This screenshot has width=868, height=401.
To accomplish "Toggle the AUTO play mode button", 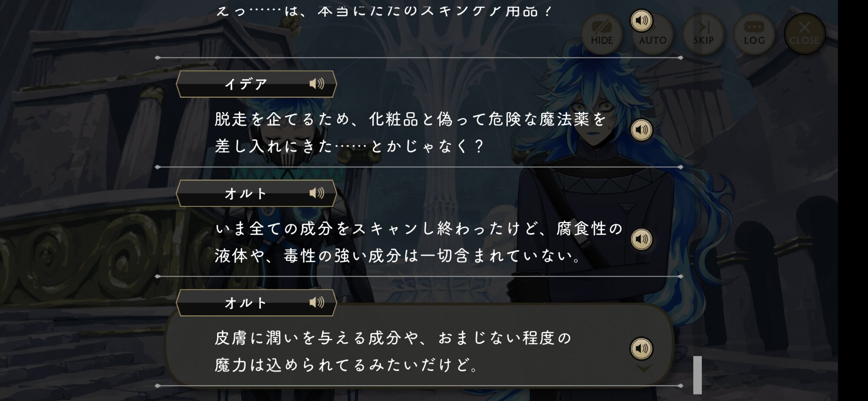I will (x=653, y=34).
